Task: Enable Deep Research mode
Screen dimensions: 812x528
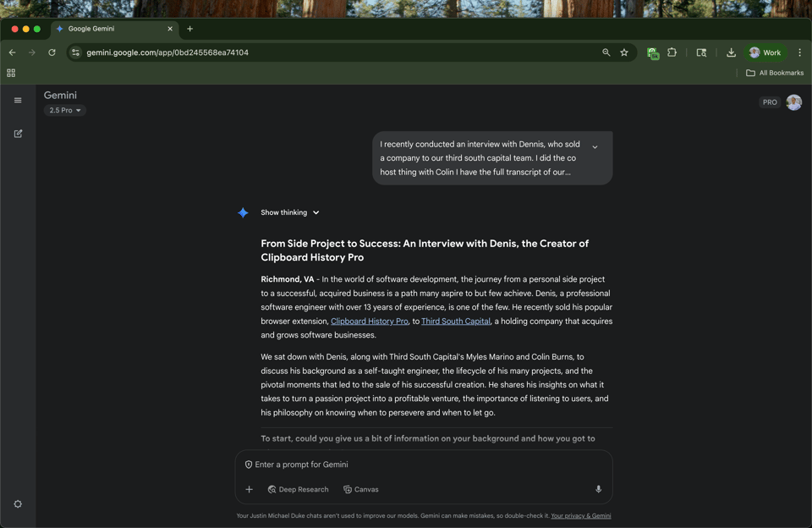Action: [x=298, y=489]
